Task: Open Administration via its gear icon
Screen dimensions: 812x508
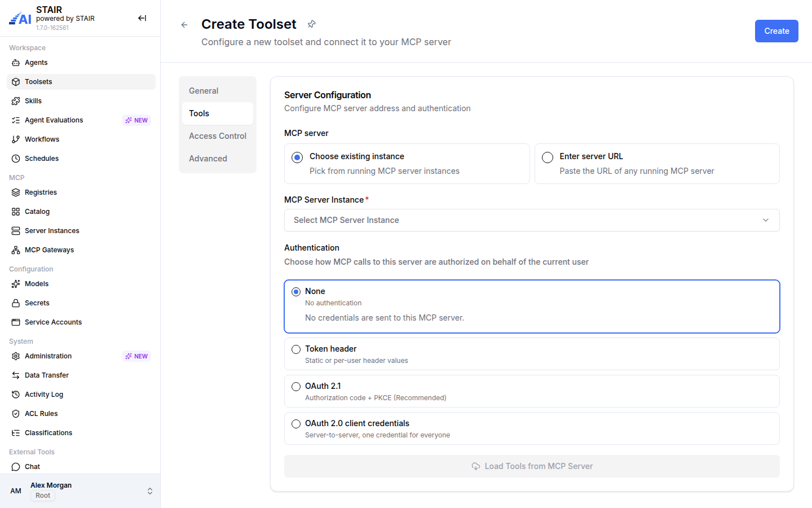Action: (x=16, y=356)
